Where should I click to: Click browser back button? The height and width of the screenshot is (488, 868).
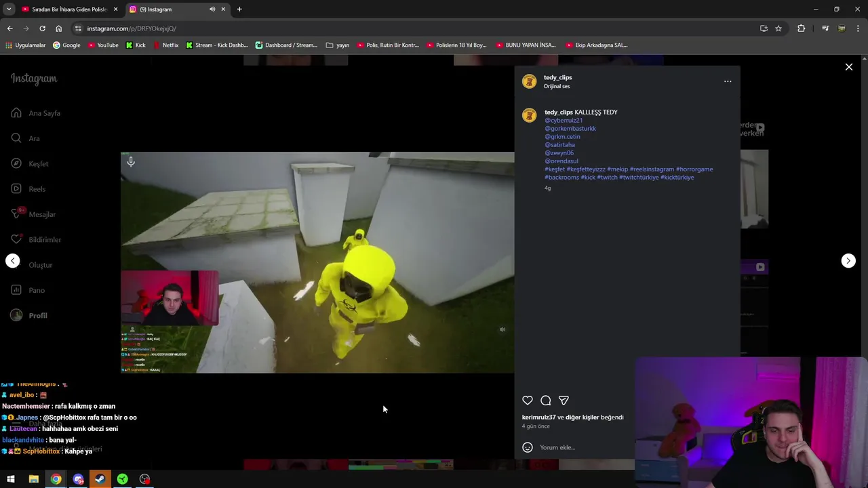(9, 28)
